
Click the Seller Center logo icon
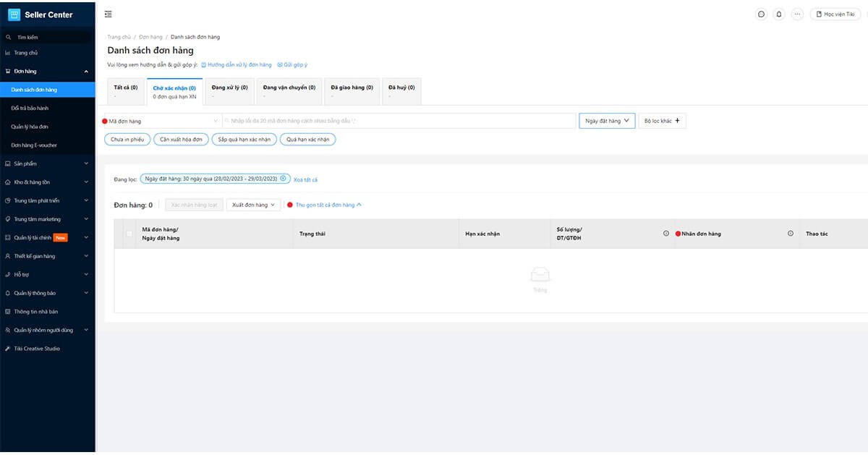[x=14, y=14]
